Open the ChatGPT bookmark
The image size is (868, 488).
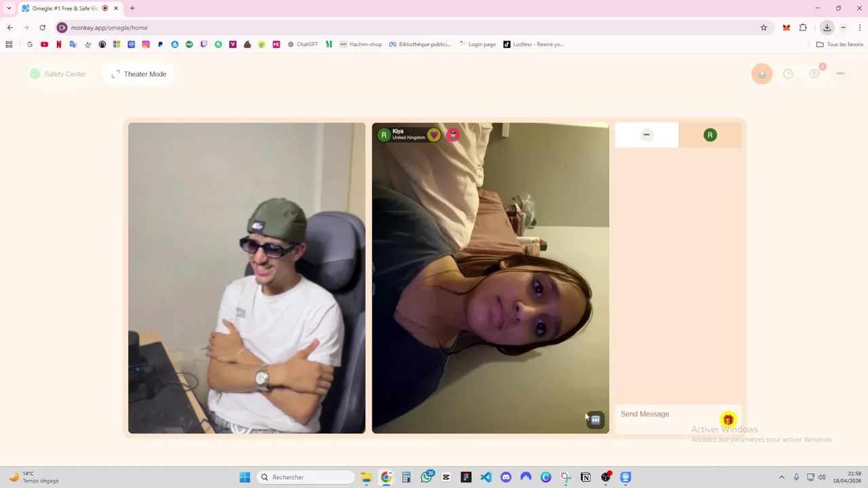[x=302, y=44]
